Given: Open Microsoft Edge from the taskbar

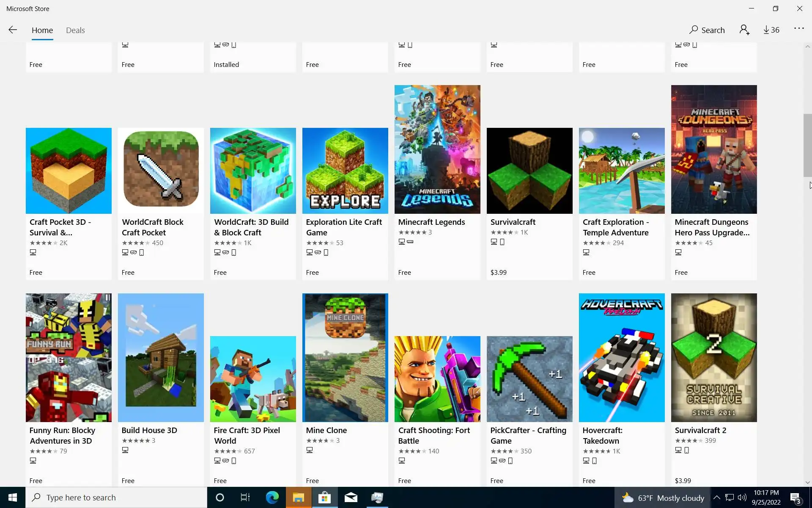Looking at the screenshot, I should pyautogui.click(x=272, y=497).
